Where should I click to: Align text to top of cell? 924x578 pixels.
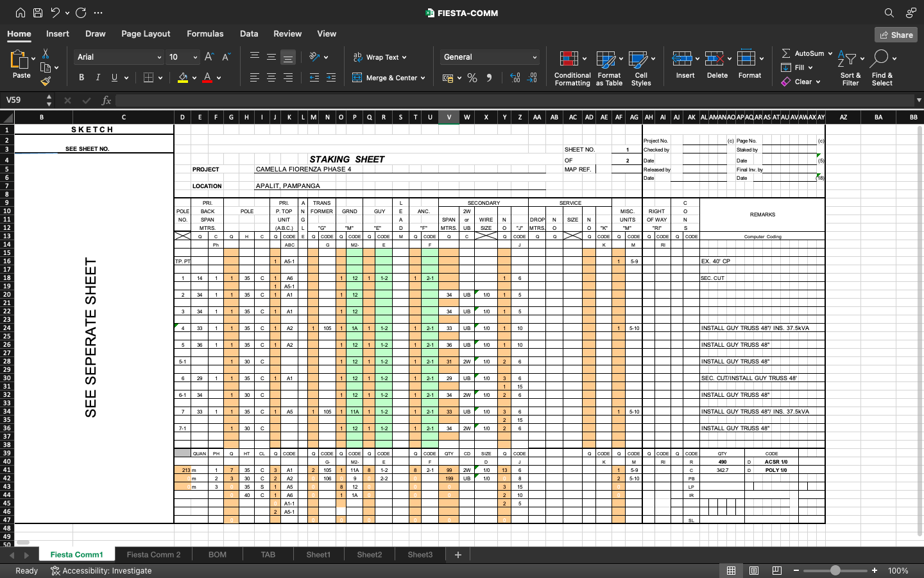255,57
